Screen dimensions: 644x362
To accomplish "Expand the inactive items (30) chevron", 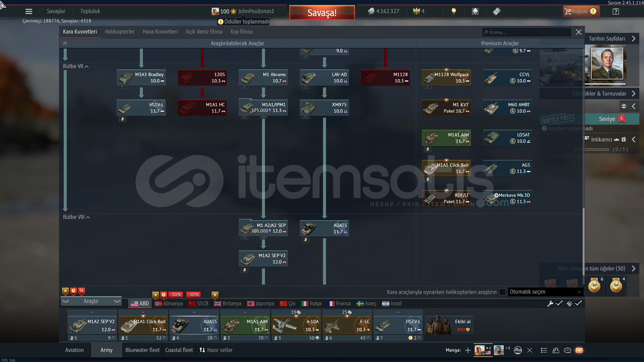I will coord(634,269).
